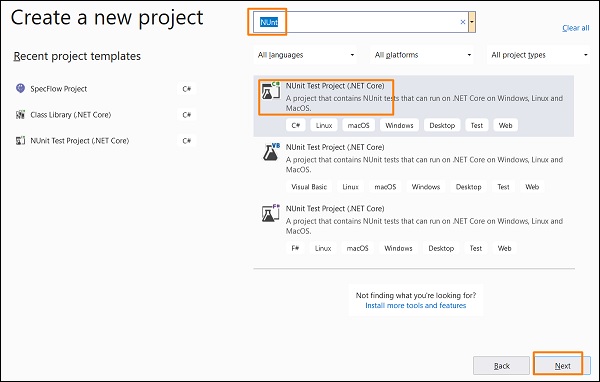The height and width of the screenshot is (382, 600).
Task: Click the Web tag in the C# result
Action: pos(505,125)
